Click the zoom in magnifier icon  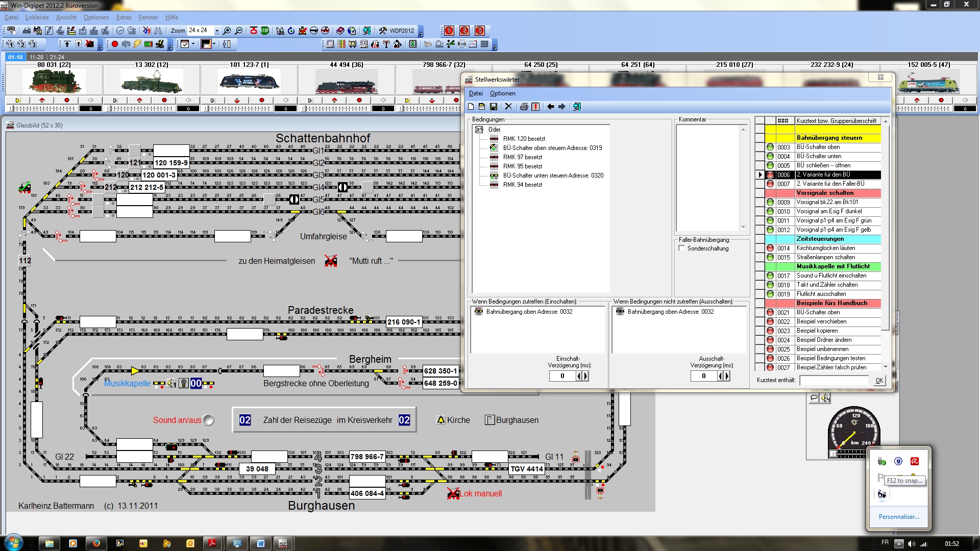pos(227,31)
